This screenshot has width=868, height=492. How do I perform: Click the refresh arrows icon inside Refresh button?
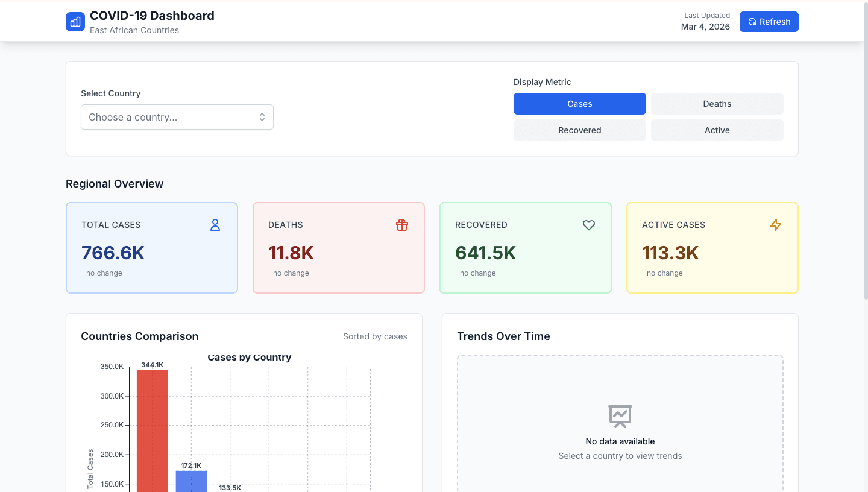point(752,22)
